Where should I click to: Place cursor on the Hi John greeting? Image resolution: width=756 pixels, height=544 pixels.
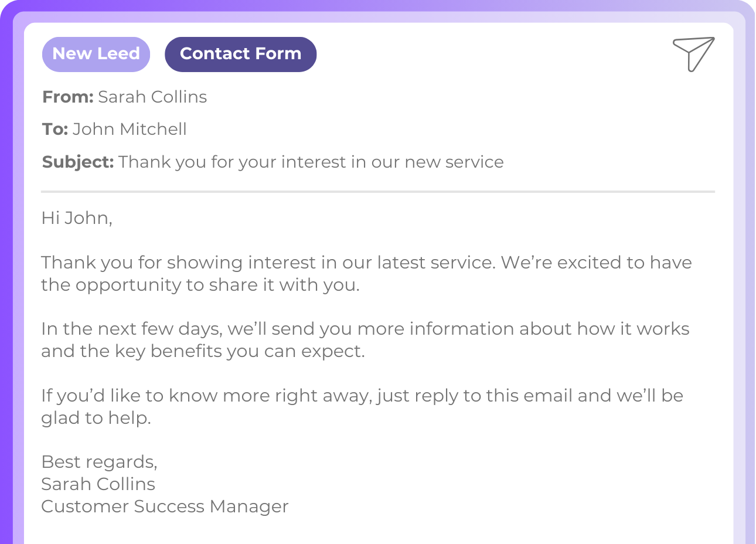(x=76, y=218)
